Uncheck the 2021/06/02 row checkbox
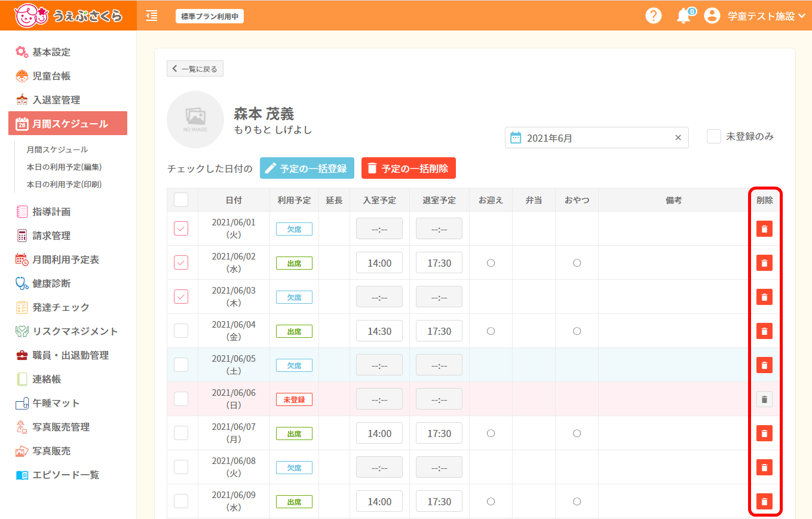Screen dimensions: 812x519 pyautogui.click(x=181, y=262)
